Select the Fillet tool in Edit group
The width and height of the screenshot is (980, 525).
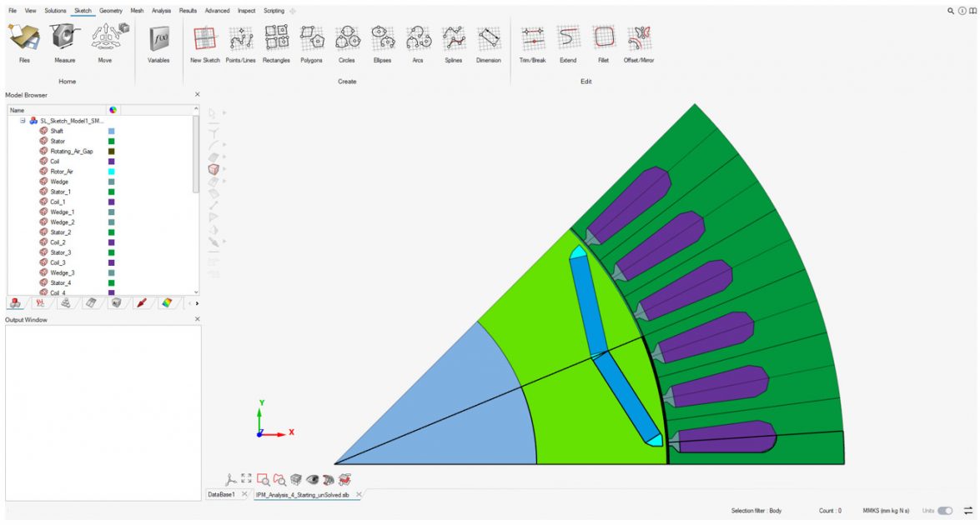point(602,42)
